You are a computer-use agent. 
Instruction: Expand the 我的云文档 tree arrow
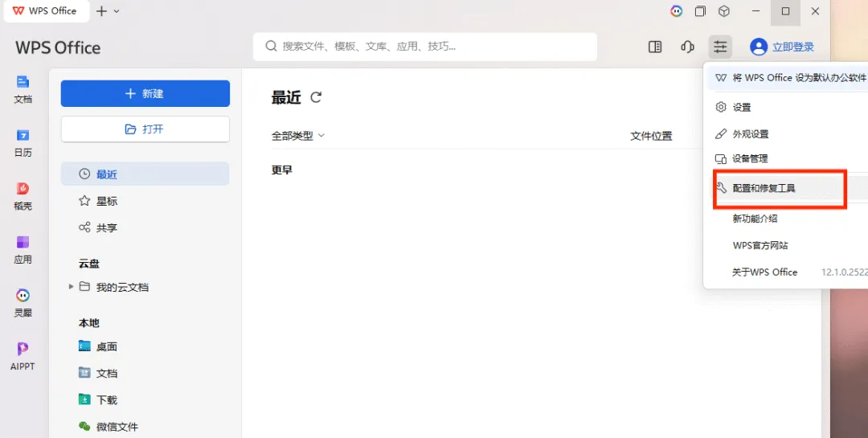71,287
